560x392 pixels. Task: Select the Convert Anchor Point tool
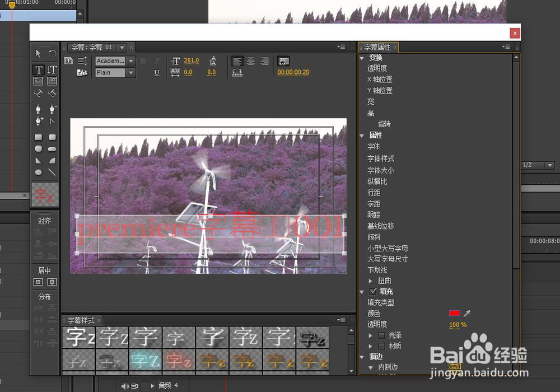point(52,121)
